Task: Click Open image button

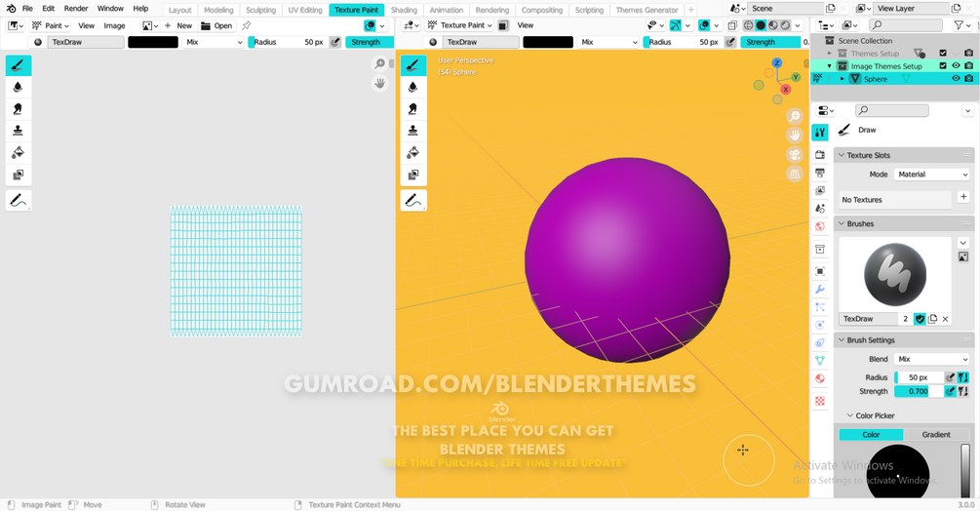Action: (x=216, y=25)
